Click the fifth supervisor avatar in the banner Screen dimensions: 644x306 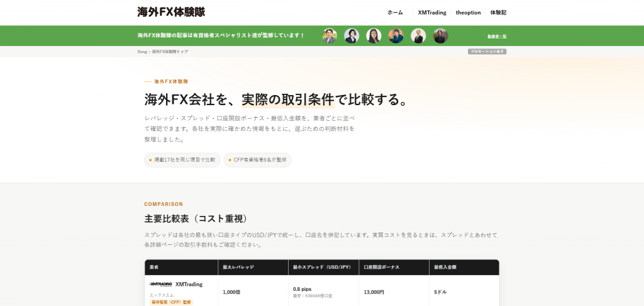click(x=418, y=36)
